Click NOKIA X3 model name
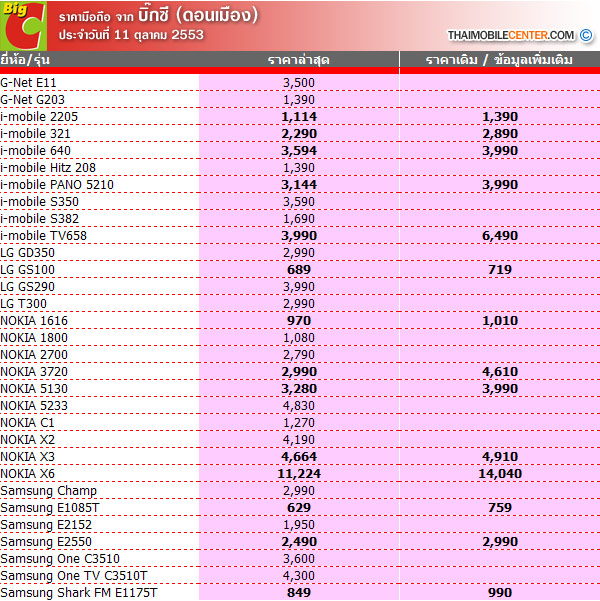This screenshot has height=601, width=600. tap(28, 456)
